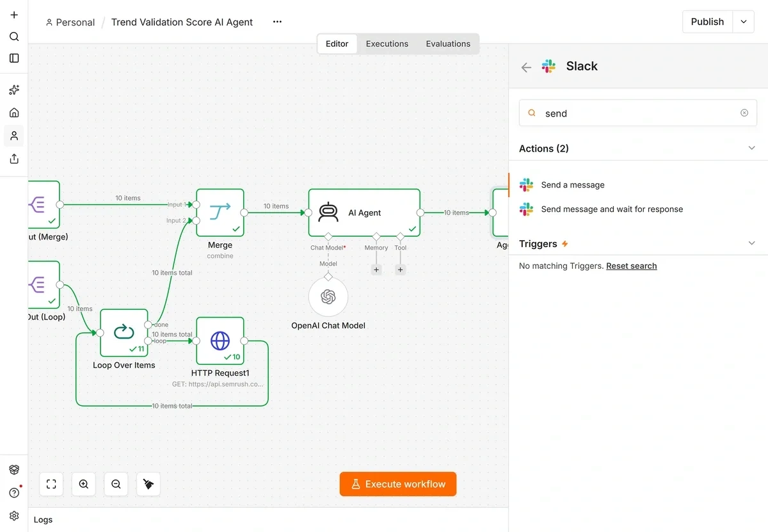Collapse the Actions (2) section
This screenshot has width=768, height=532.
tap(752, 148)
